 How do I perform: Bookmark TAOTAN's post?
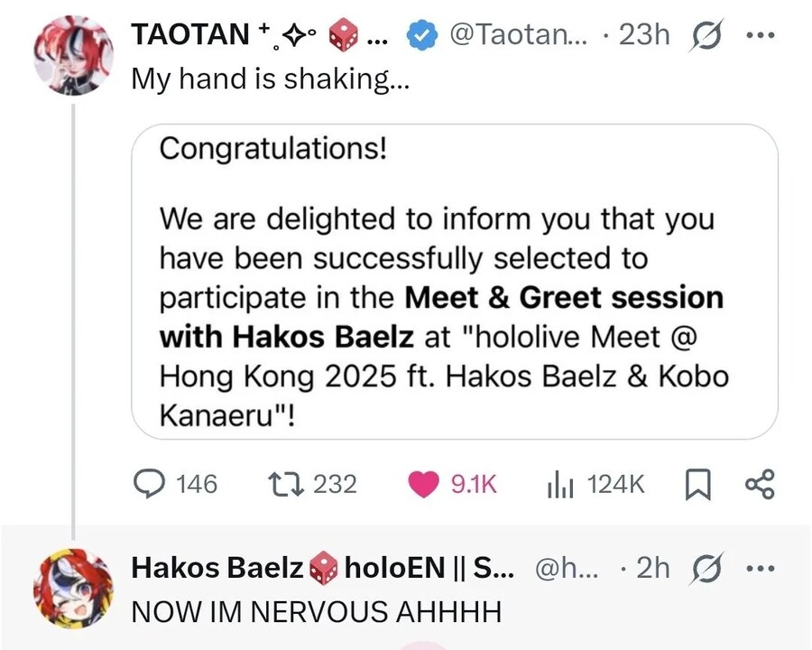697,485
